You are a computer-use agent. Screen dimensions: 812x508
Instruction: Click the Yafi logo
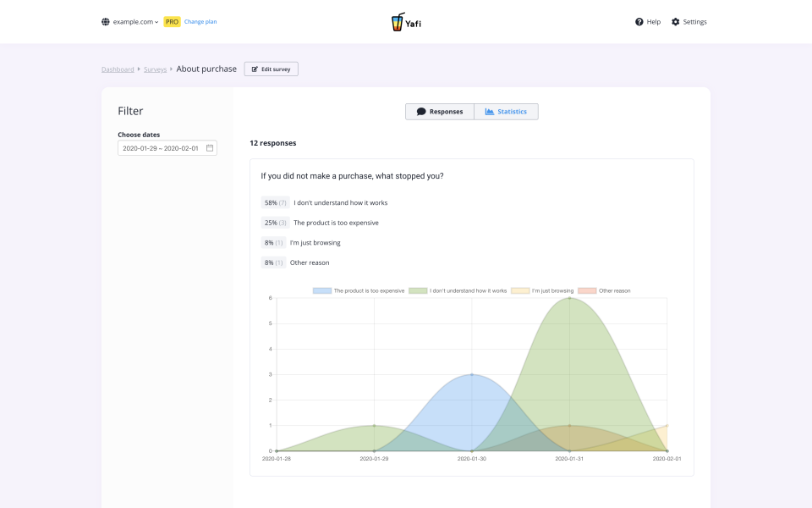(406, 22)
